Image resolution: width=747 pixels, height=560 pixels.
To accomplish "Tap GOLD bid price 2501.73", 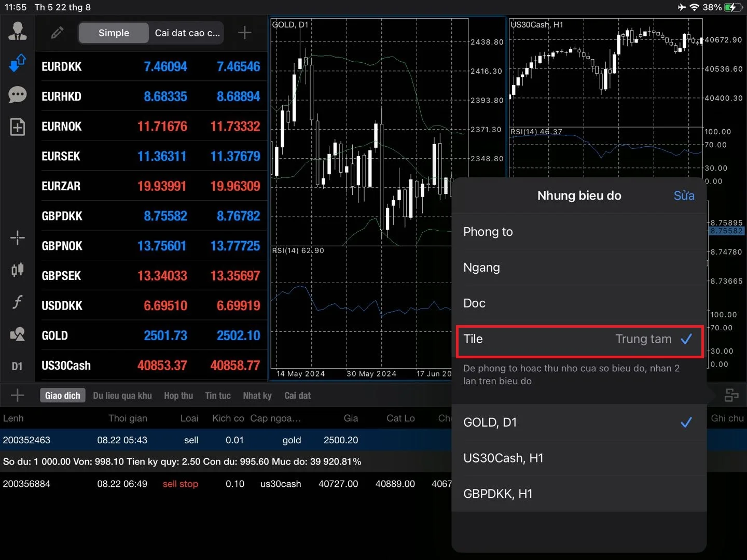I will (165, 335).
